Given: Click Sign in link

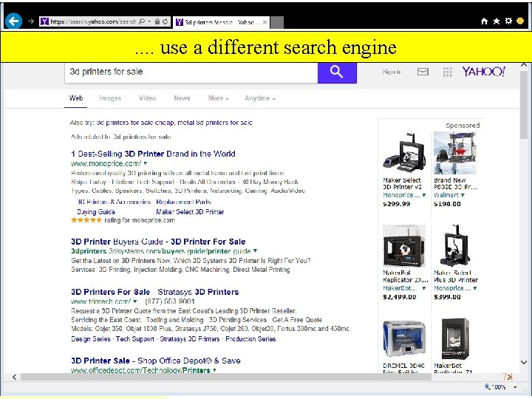Looking at the screenshot, I should pyautogui.click(x=392, y=72).
